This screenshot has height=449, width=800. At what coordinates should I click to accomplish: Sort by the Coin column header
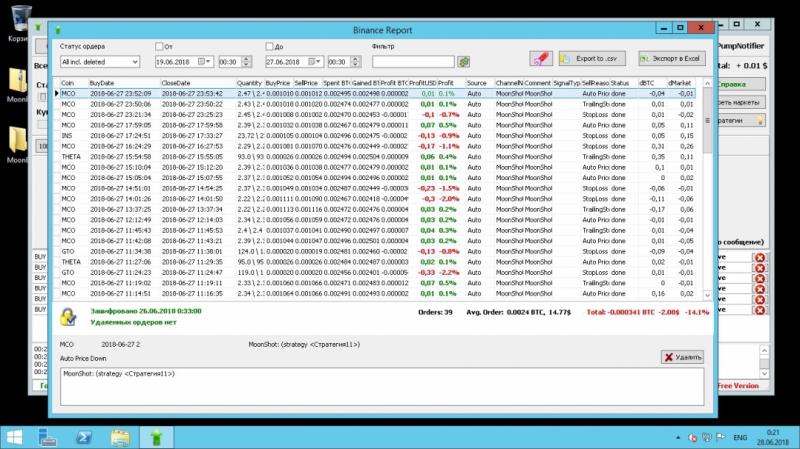[73, 83]
